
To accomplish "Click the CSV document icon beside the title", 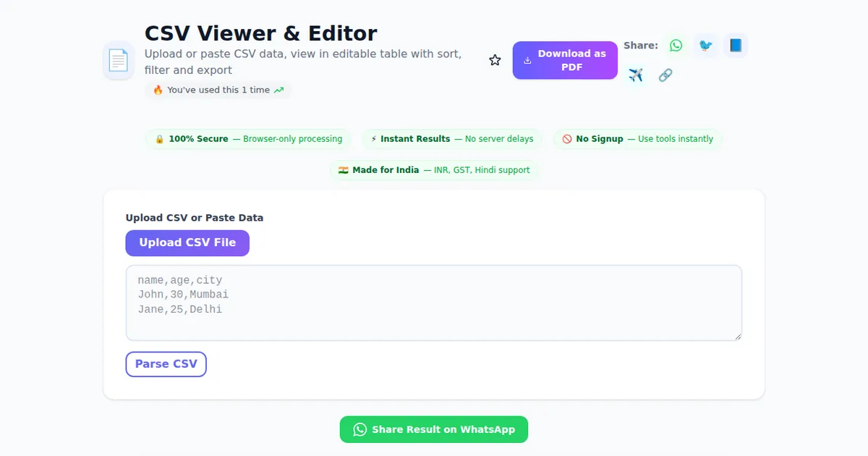I will [x=118, y=60].
